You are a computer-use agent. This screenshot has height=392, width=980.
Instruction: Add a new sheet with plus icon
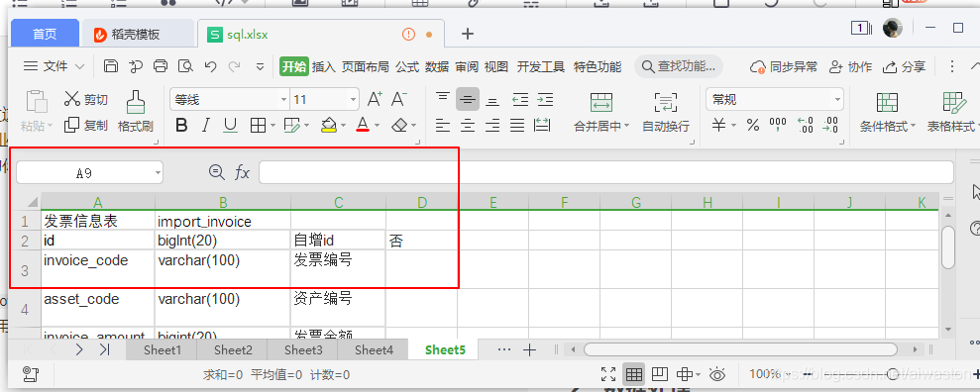click(529, 350)
